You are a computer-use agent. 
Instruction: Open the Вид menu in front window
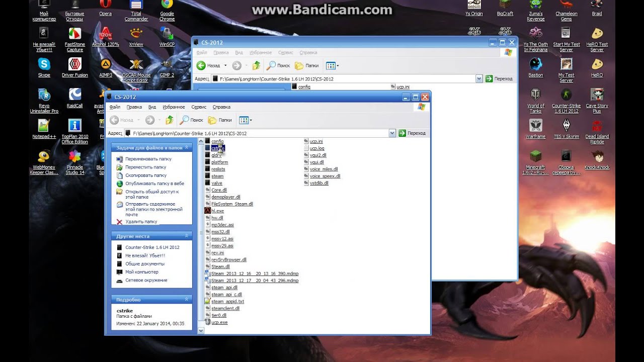152,107
